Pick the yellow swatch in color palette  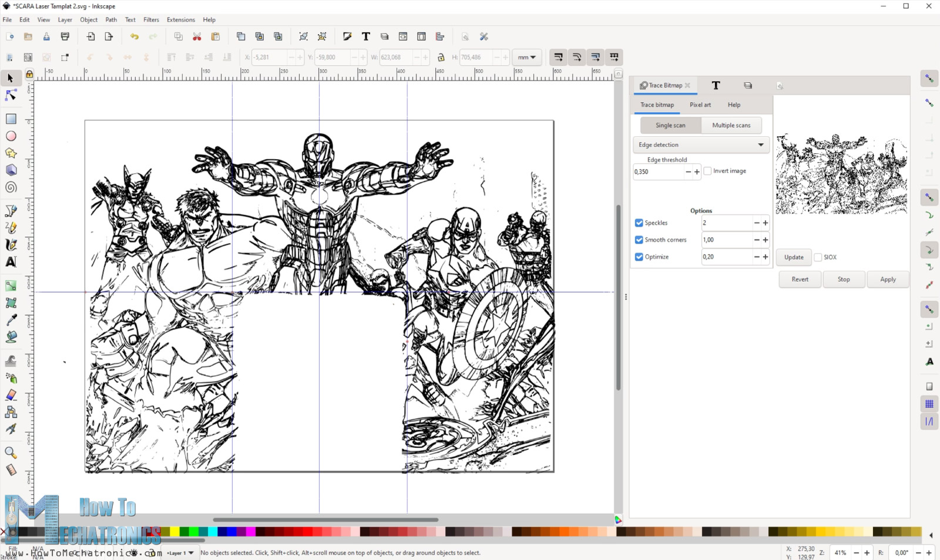(174, 532)
